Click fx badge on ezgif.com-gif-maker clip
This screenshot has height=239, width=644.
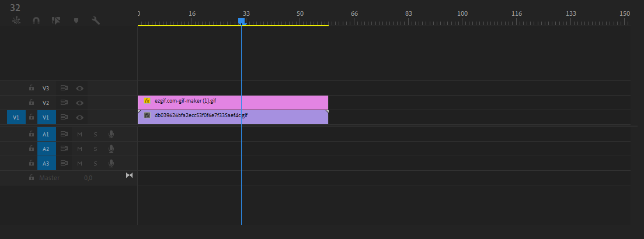(147, 101)
